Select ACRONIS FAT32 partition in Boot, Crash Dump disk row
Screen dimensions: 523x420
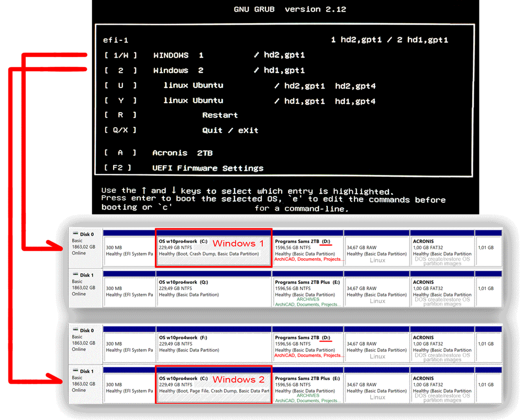(442, 248)
